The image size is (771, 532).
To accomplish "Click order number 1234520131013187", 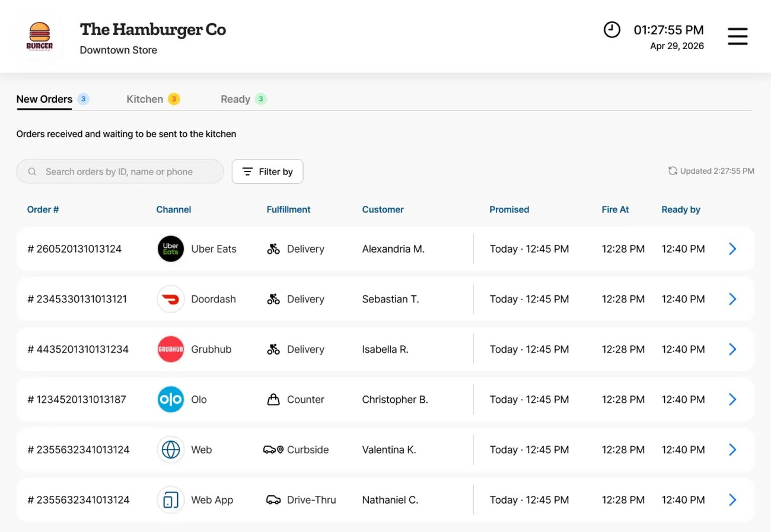I will (x=77, y=400).
